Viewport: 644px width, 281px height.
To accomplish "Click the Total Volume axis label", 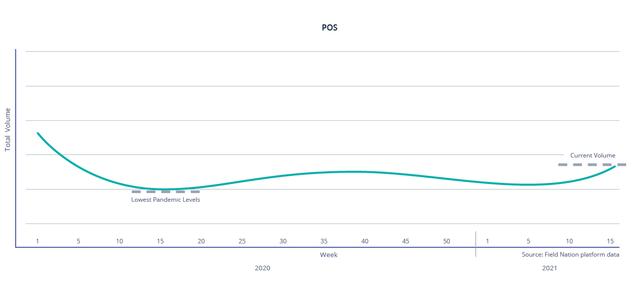I will [x=8, y=130].
